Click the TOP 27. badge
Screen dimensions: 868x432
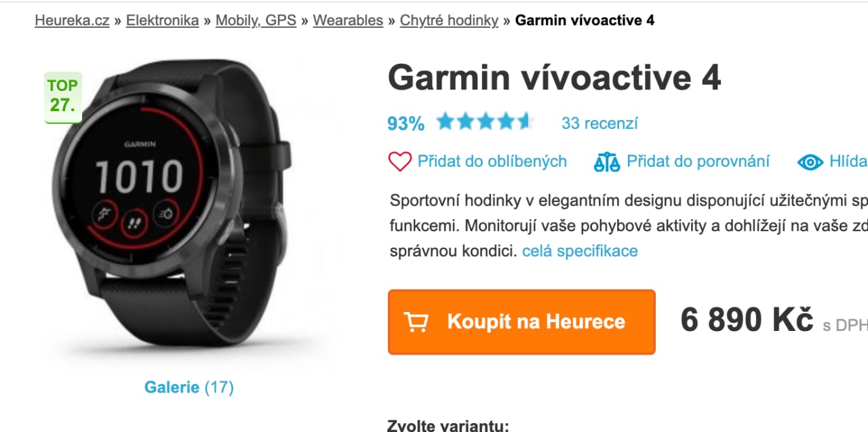(x=63, y=98)
